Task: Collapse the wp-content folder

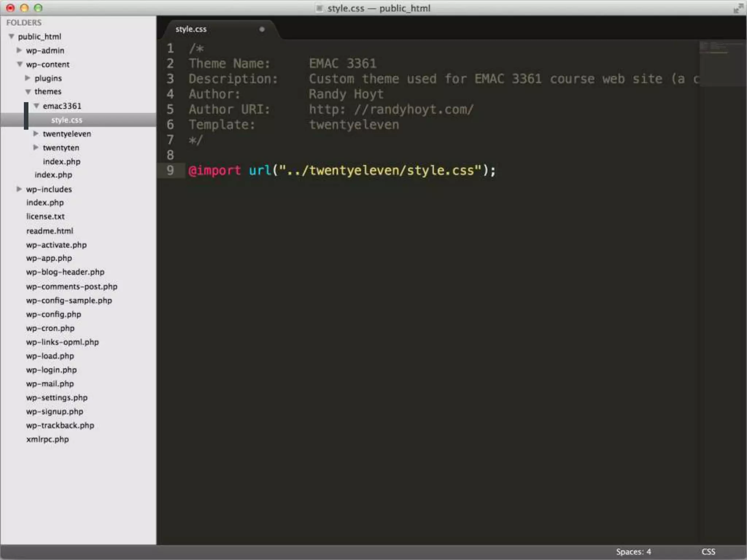Action: [20, 64]
